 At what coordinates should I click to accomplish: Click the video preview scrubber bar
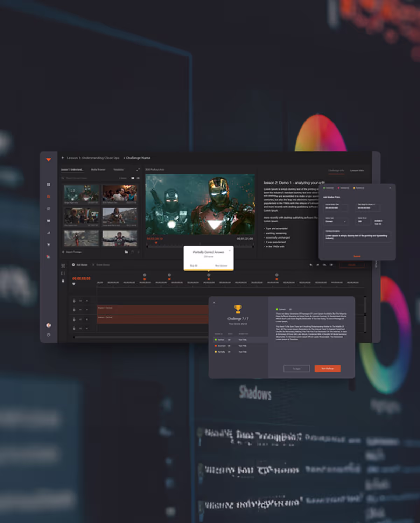(x=200, y=246)
